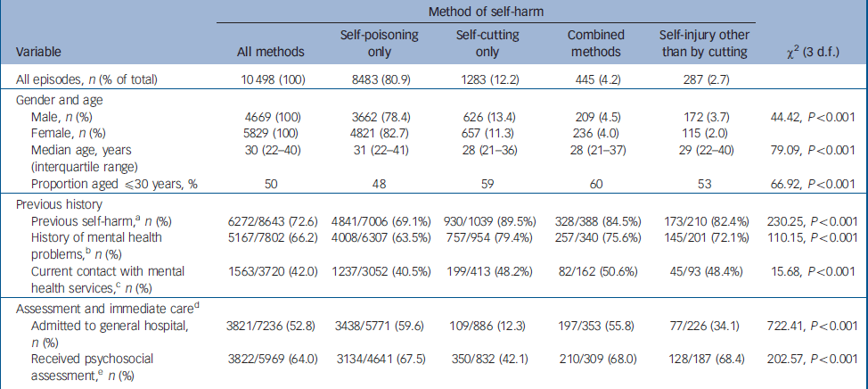Select the χ² (3 d.f.) column header
868x389 pixels.
point(812,52)
